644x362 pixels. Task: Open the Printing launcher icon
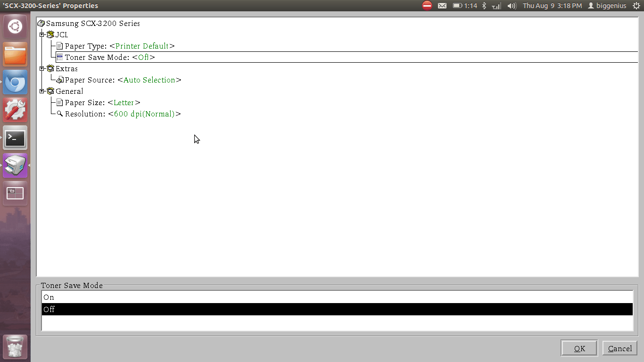pos(15,165)
